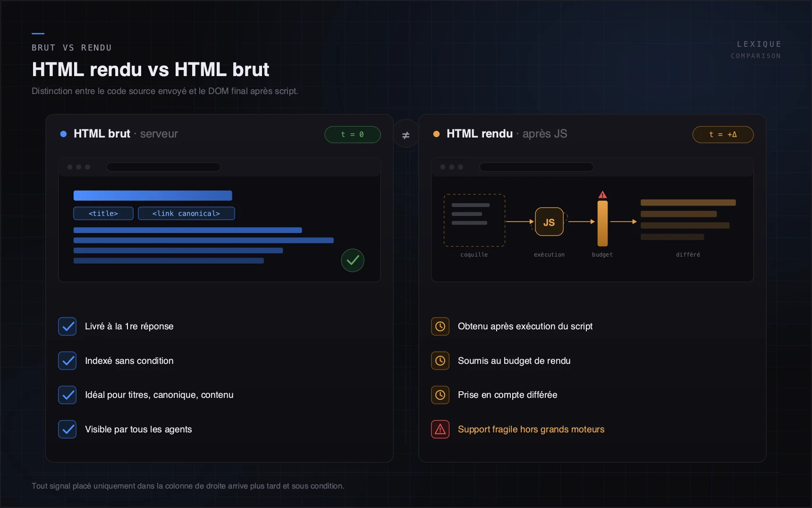Select the <title> tag chip
This screenshot has width=812, height=508.
[x=103, y=214]
